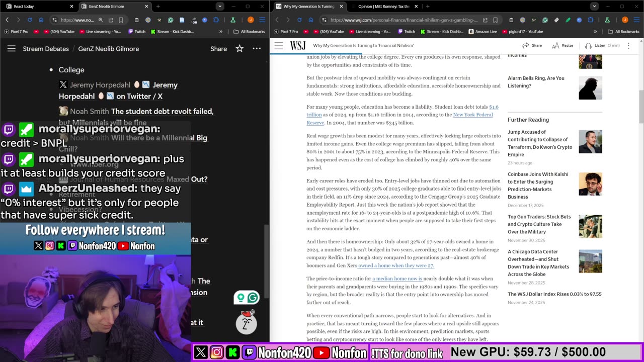Open 'Alarm Bells Ring, Are You Listening?' story
This screenshot has width=644, height=362.
coord(536,82)
